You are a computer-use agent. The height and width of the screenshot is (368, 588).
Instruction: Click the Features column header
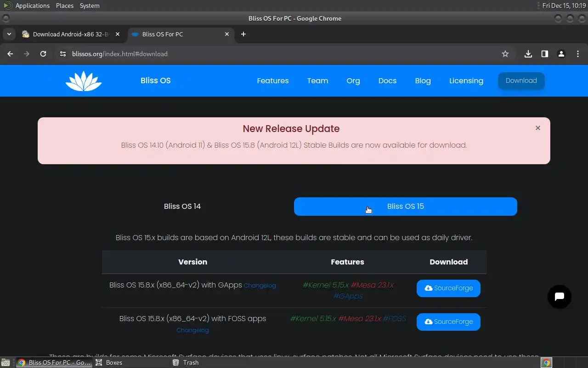[347, 262]
